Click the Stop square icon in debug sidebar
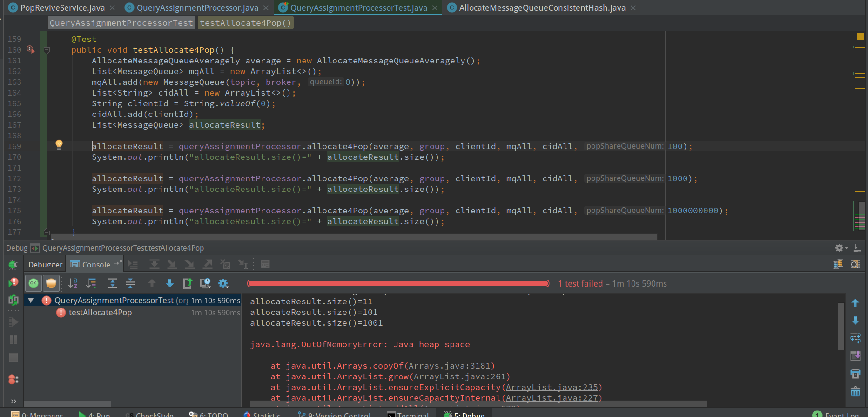This screenshot has width=868, height=417. [13, 357]
